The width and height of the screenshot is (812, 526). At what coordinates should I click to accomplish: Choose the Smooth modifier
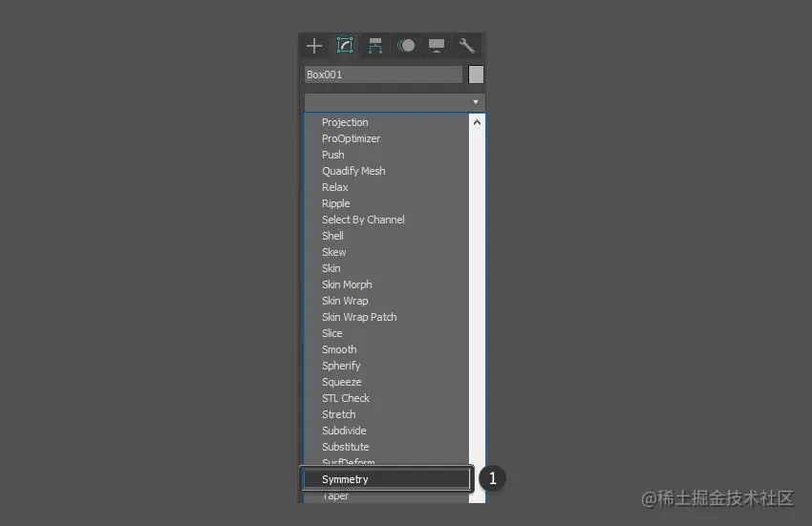pyautogui.click(x=339, y=349)
